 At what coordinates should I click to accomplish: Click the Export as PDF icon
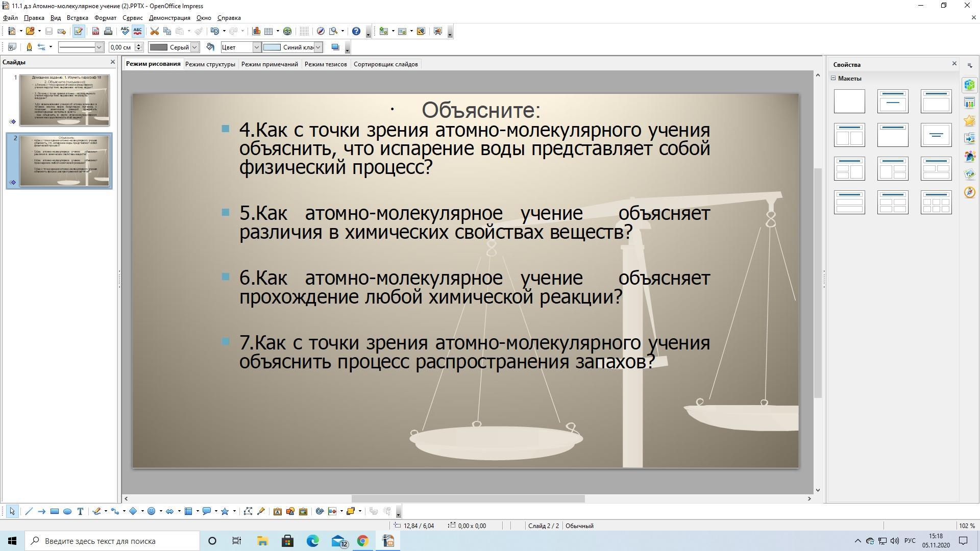pyautogui.click(x=95, y=31)
